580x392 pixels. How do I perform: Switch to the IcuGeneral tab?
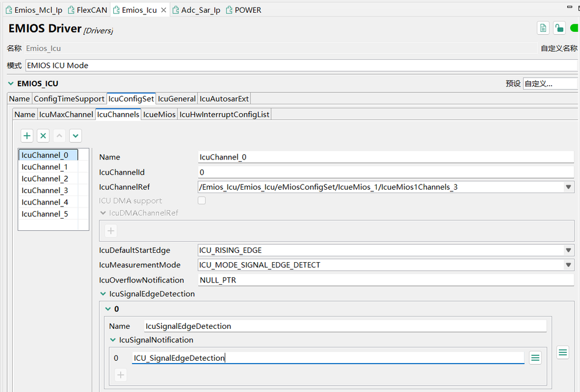(x=176, y=99)
